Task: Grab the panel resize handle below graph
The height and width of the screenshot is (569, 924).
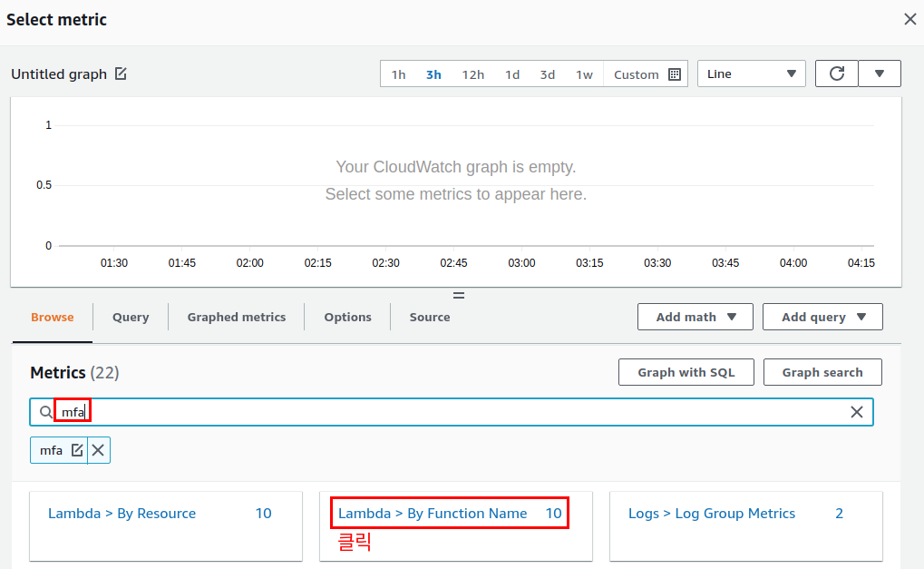Action: 459,296
